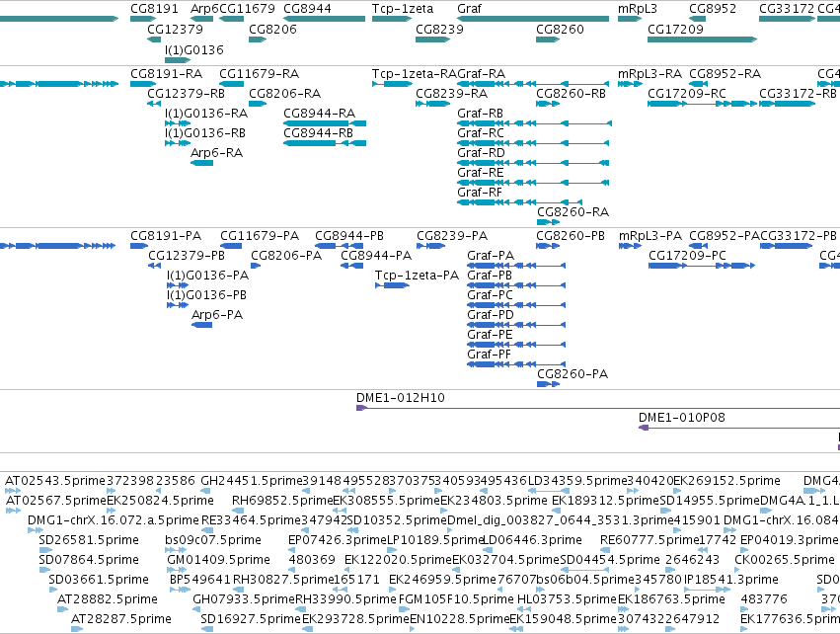Select the CG12379 gene arrow

154,40
